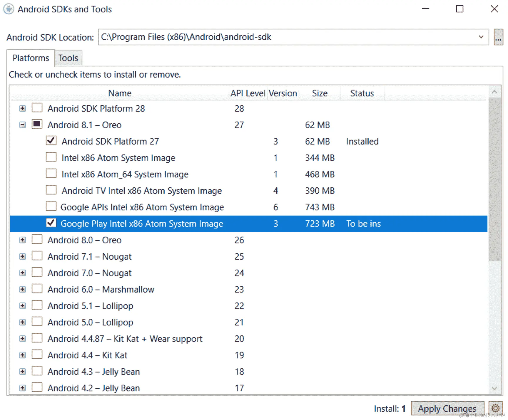Select 'Google APIs Intel x86 Atom System Image' text
Image resolution: width=508 pixels, height=420 pixels.
[x=142, y=207]
